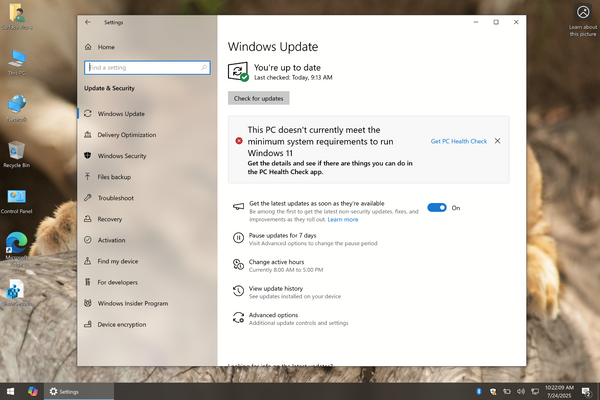Select the Recycle Bin desktop icon
Viewport: 600px width, 400px height.
point(16,155)
